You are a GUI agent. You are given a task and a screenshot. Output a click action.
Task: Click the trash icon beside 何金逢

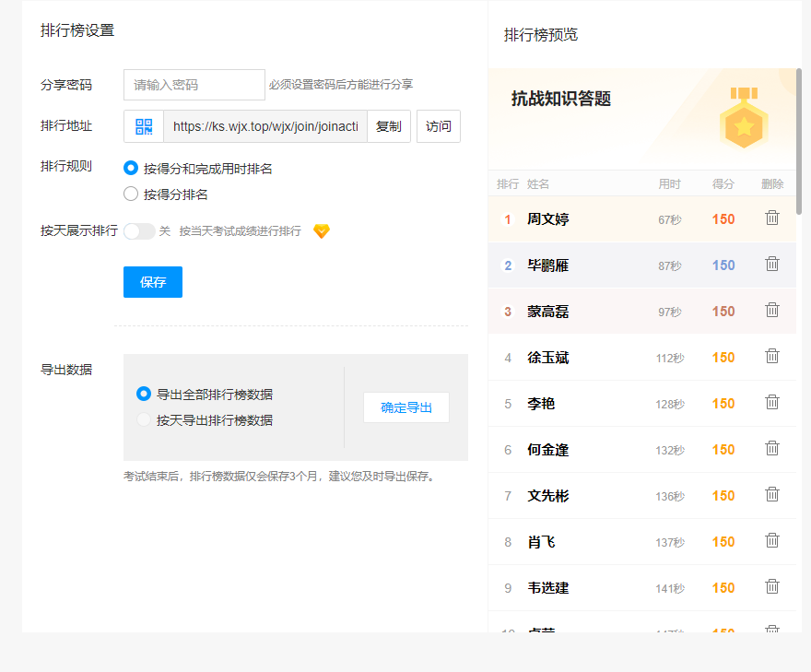772,449
